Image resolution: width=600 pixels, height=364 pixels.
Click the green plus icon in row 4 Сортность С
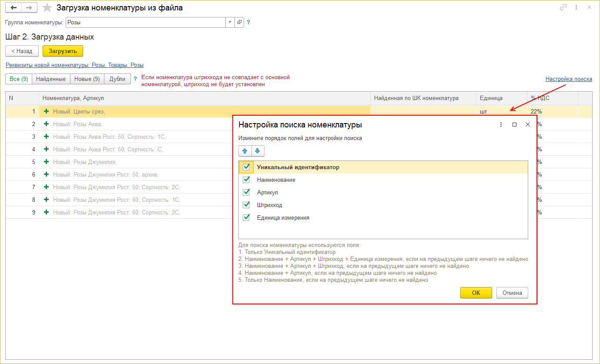pos(47,149)
